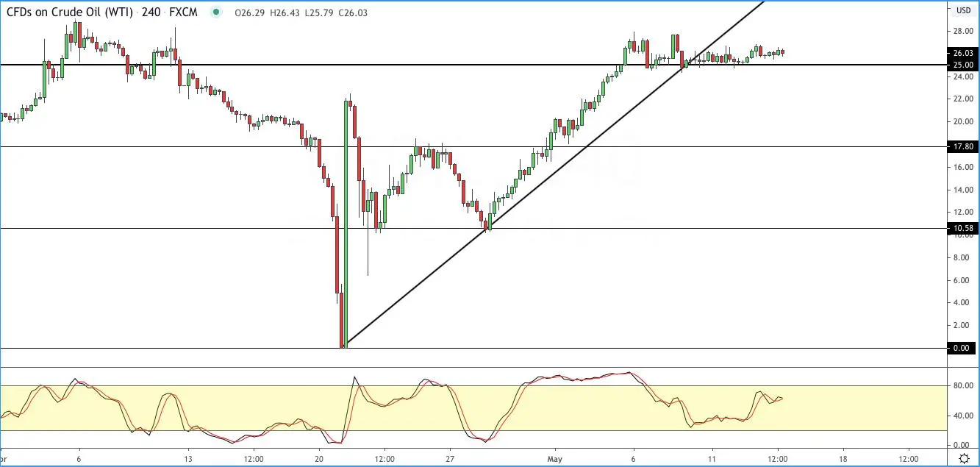Select the 0.00 horizontal line label
Image resolution: width=980 pixels, height=467 pixels.
[963, 348]
